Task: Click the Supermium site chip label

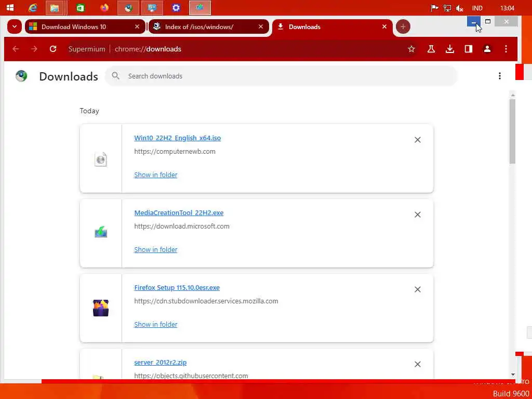Action: click(87, 49)
